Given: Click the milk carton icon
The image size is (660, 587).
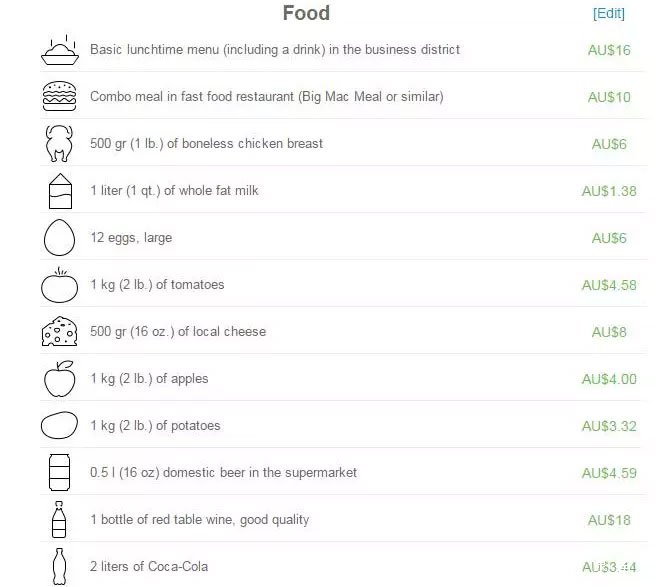Looking at the screenshot, I should (x=60, y=191).
